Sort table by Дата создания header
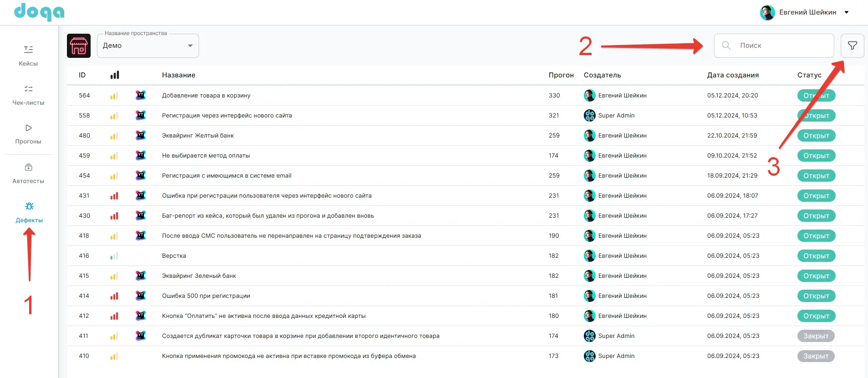 click(x=733, y=75)
